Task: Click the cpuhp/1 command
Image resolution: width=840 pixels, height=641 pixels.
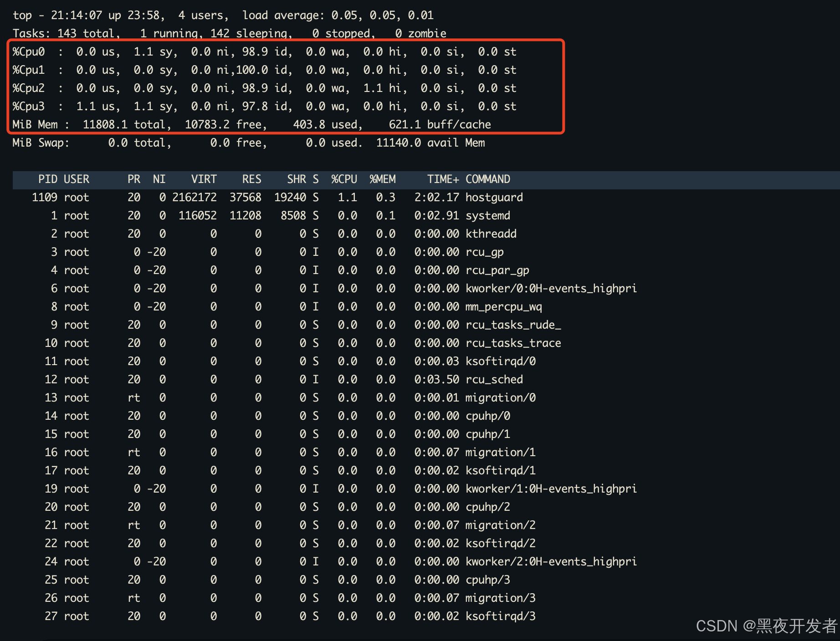Action: pos(488,434)
